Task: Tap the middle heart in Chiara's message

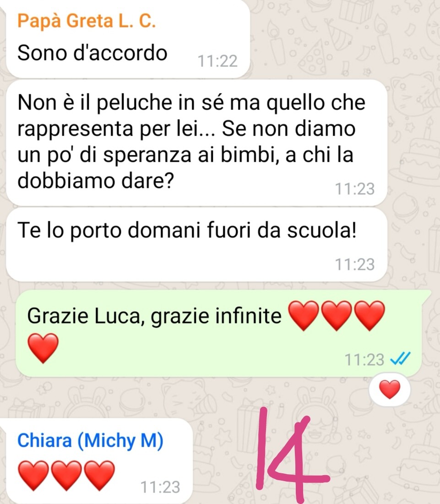Action: tap(66, 476)
